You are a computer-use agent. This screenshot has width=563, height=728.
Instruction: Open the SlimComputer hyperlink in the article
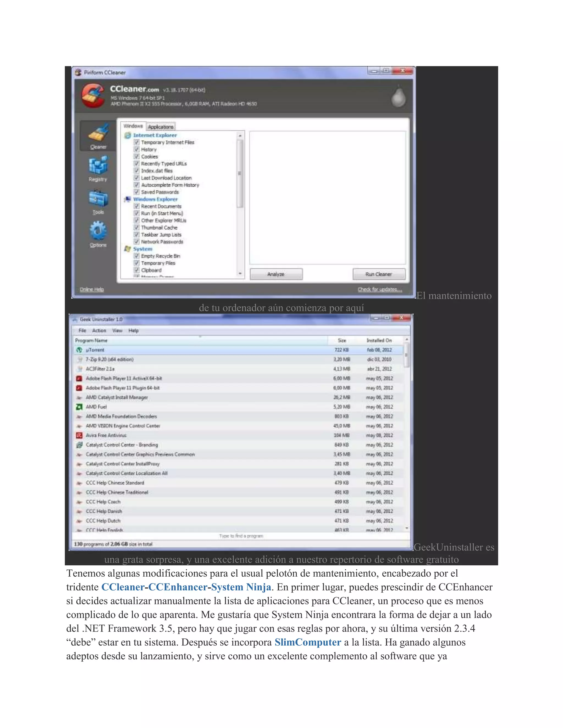(x=308, y=642)
